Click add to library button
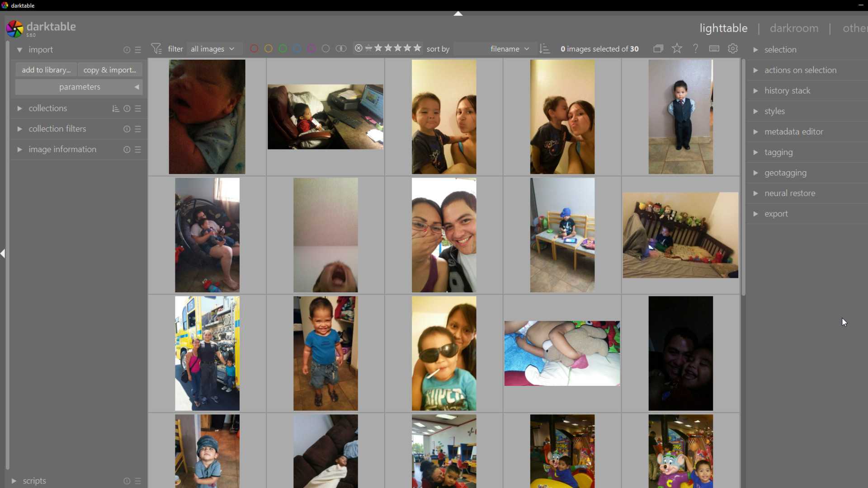Viewport: 868px width, 488px height. (x=46, y=70)
